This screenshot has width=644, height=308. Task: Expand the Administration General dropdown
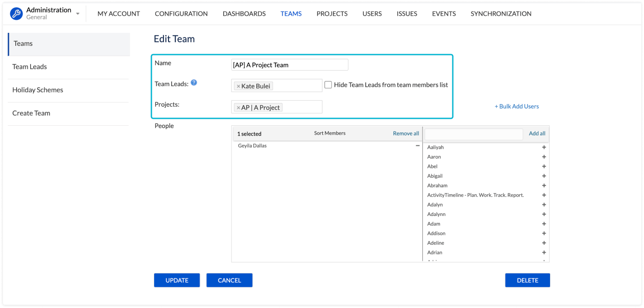click(78, 14)
